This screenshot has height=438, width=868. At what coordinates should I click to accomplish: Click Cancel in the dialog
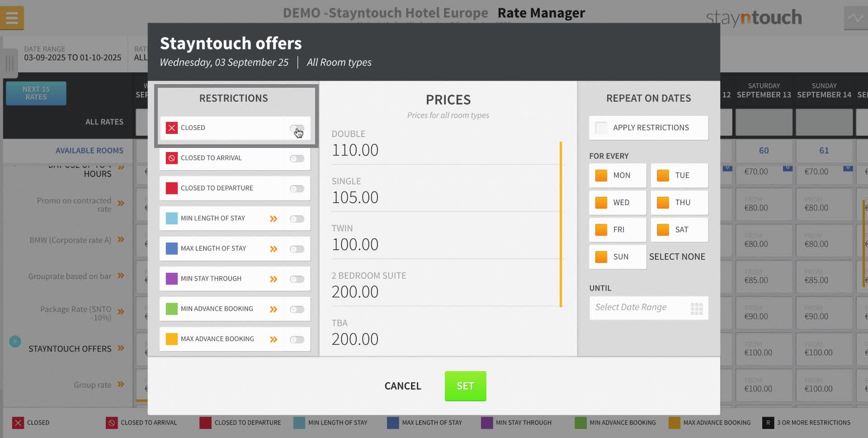pyautogui.click(x=403, y=386)
